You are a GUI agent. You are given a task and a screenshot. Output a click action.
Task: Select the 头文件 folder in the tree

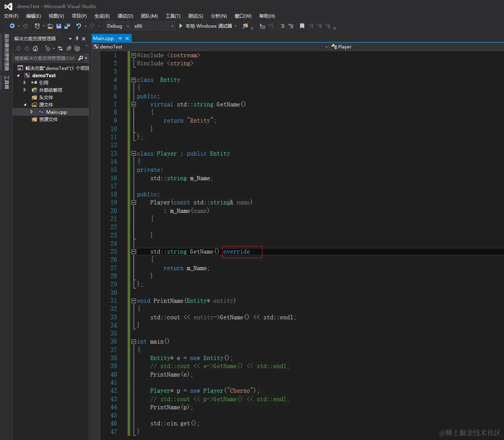click(x=46, y=98)
